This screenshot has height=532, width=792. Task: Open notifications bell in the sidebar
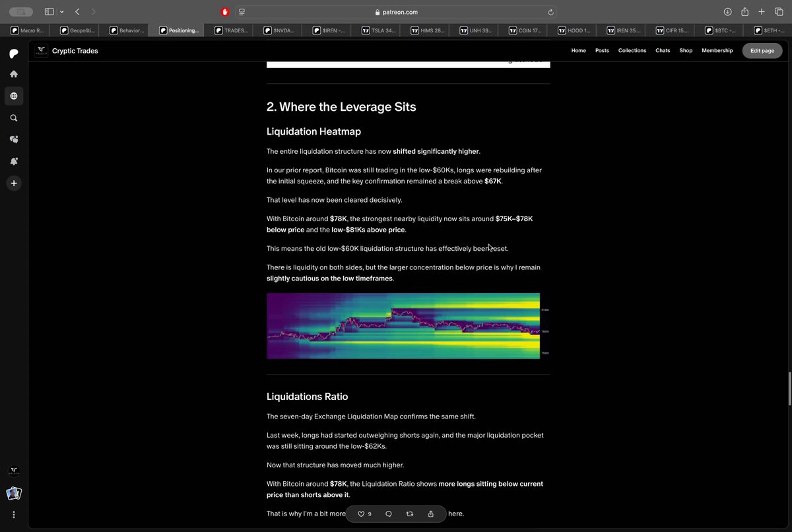(x=14, y=161)
